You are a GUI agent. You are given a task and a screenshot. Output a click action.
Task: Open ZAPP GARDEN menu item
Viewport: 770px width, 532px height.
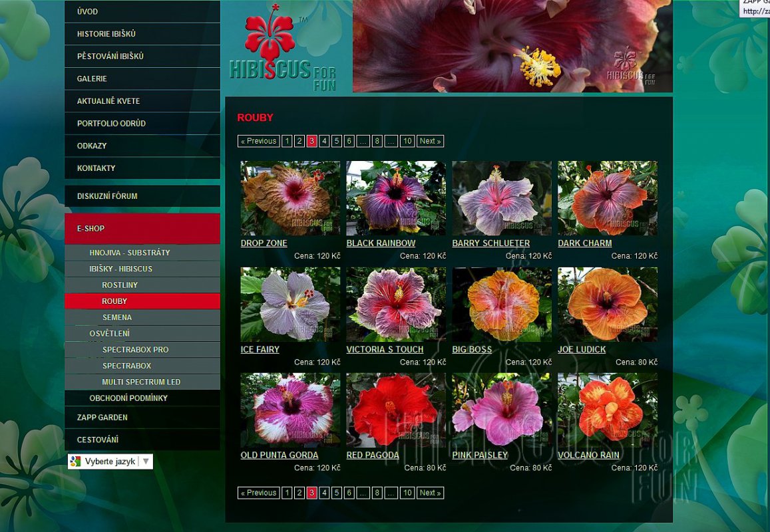click(142, 418)
